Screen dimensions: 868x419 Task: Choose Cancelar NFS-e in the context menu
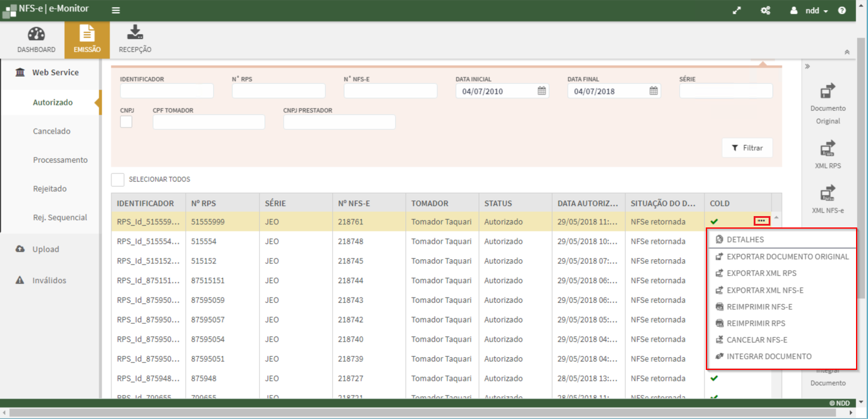[757, 340]
